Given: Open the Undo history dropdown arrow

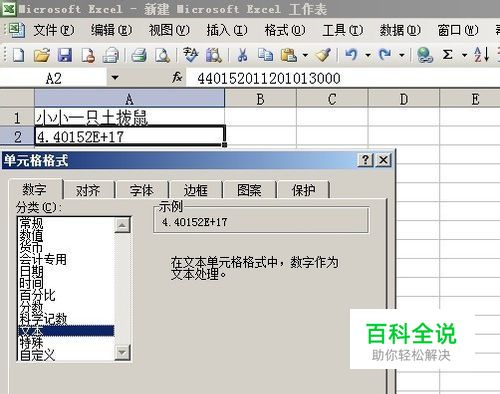Looking at the screenshot, I should [x=368, y=55].
